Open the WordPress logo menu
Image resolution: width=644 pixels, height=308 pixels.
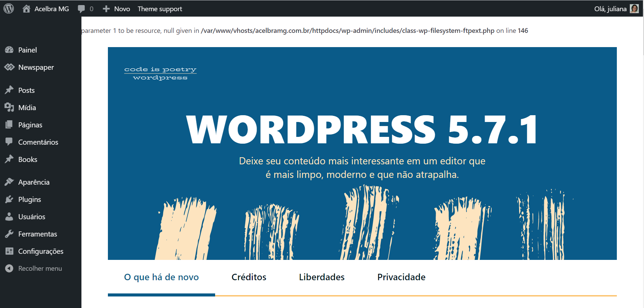point(8,8)
